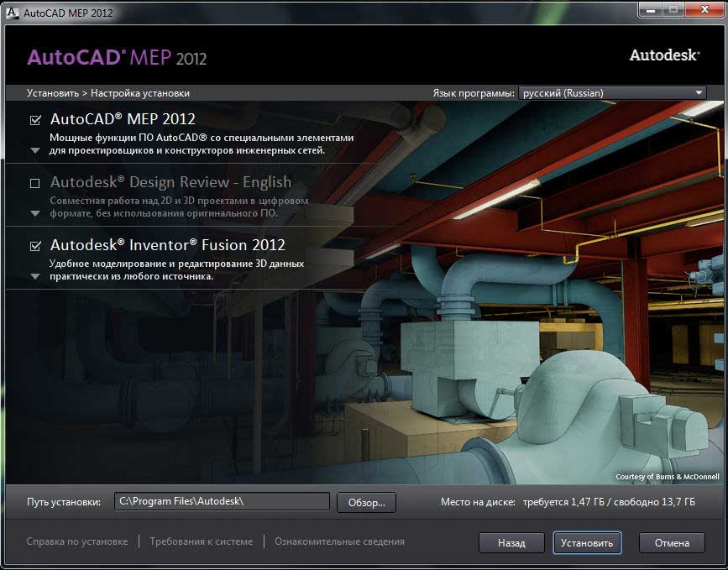This screenshot has width=728, height=570.
Task: Click the AutoCAD icon in the title bar
Action: pos(12,13)
